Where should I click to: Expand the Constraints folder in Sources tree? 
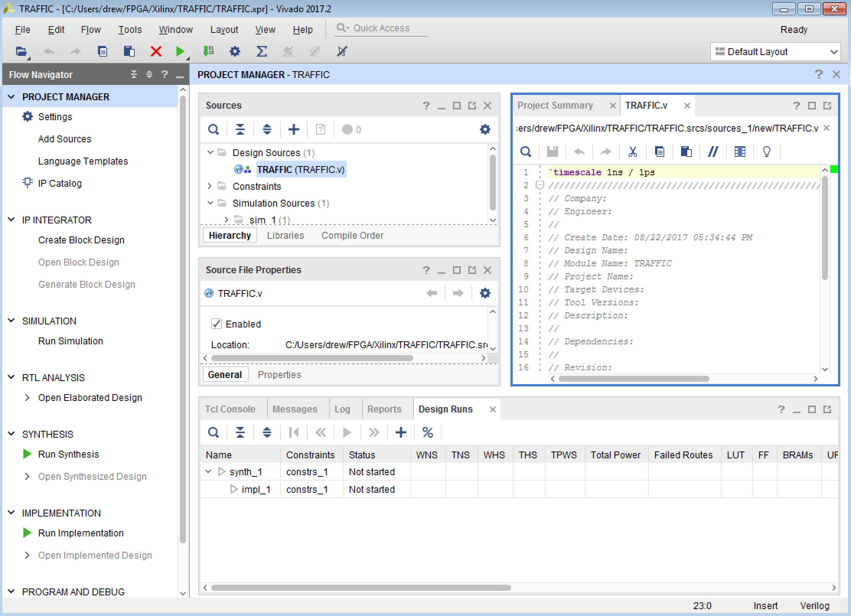210,186
